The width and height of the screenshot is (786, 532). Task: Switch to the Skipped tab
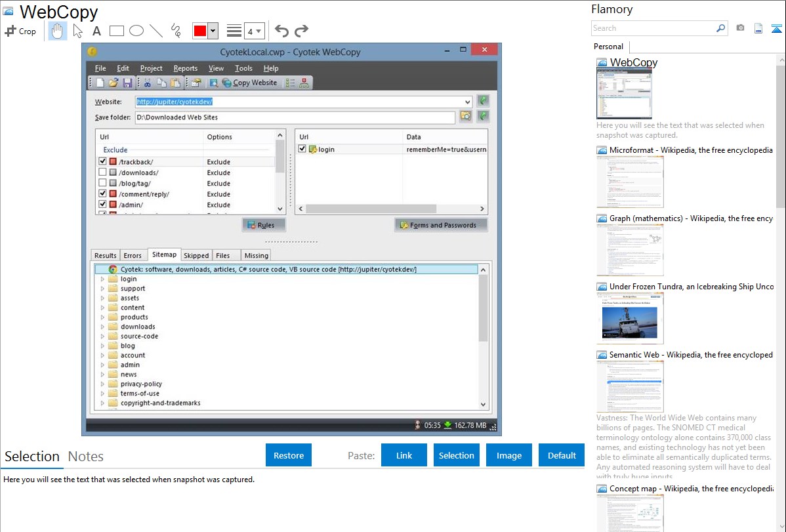(x=196, y=255)
